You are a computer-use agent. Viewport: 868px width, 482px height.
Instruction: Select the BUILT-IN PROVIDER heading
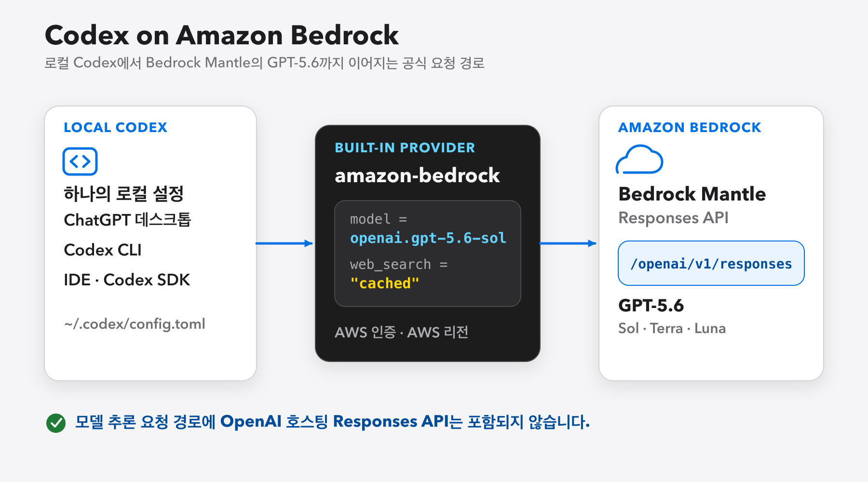coord(405,147)
